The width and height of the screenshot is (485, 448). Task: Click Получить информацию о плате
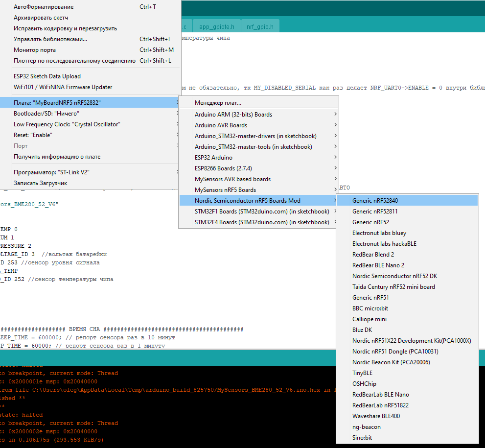(57, 157)
